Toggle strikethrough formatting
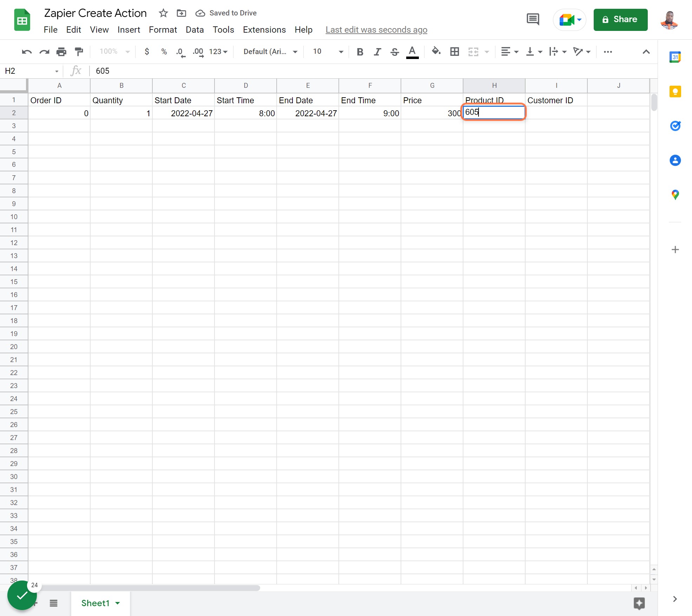The image size is (692, 616). (x=395, y=52)
